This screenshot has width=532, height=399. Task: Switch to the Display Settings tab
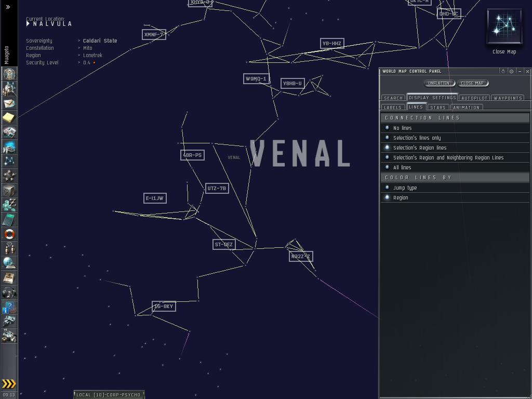point(432,97)
